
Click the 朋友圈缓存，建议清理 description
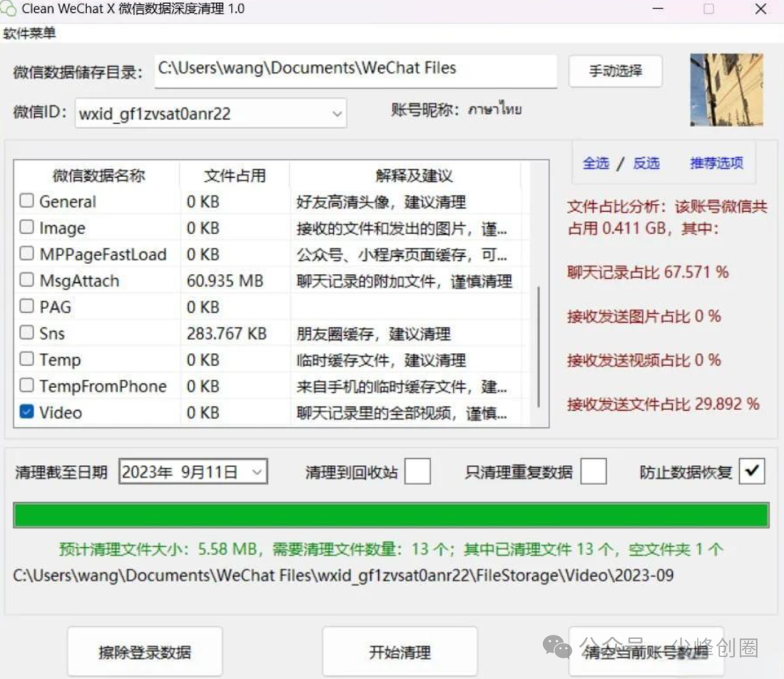[x=374, y=334]
